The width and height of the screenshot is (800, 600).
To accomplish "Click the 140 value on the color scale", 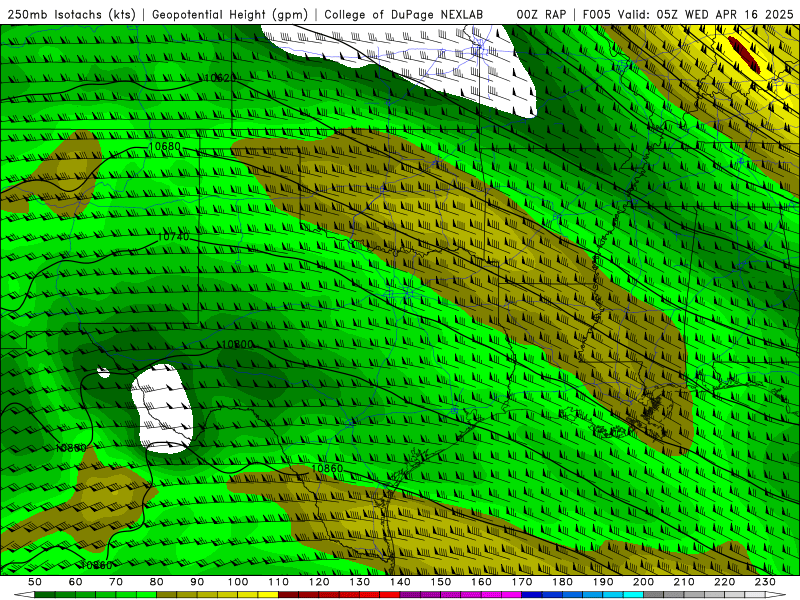I will point(400,582).
